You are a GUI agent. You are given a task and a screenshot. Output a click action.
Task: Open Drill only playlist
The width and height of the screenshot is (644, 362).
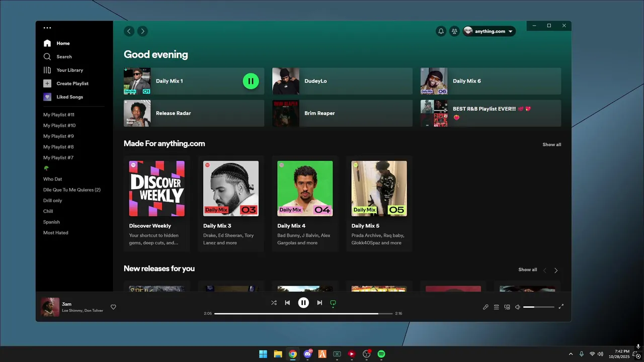point(53,201)
